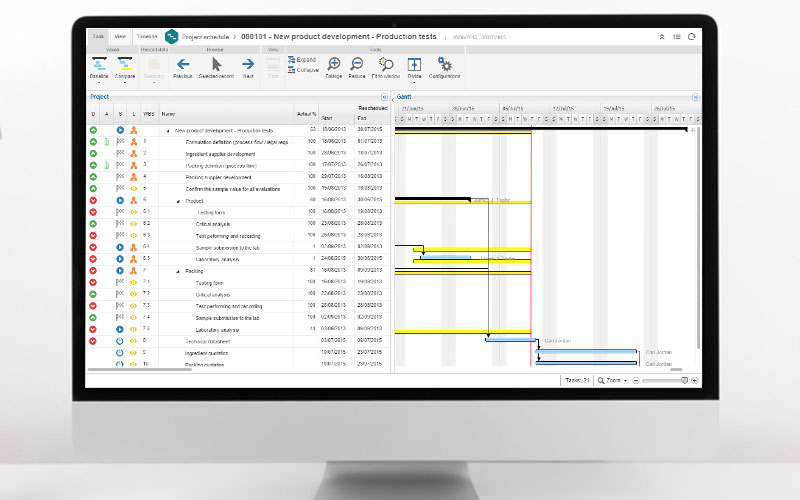The image size is (800, 500).
Task: Click the Selected record cursor icon
Action: pos(216,64)
